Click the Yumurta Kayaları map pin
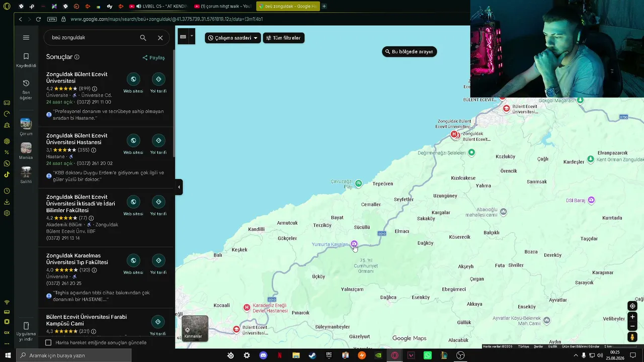Screen dimensions: 644x362 [354, 244]
